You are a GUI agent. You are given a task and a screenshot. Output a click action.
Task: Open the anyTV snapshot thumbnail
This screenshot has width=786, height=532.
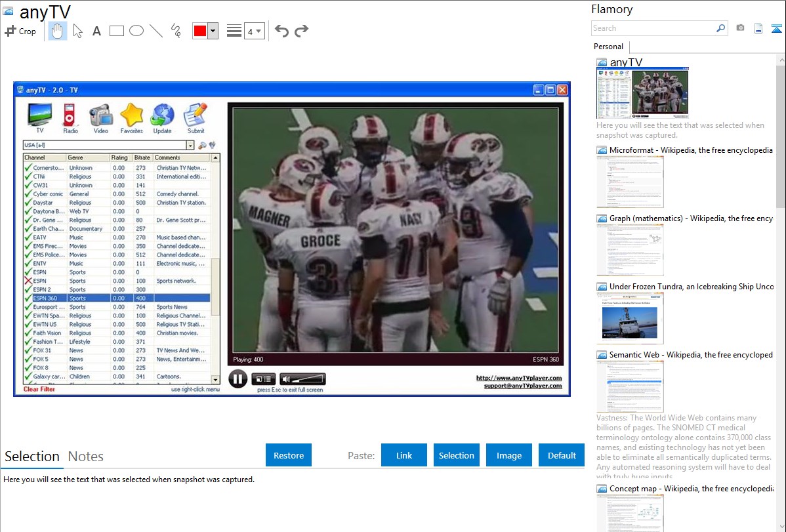(642, 92)
